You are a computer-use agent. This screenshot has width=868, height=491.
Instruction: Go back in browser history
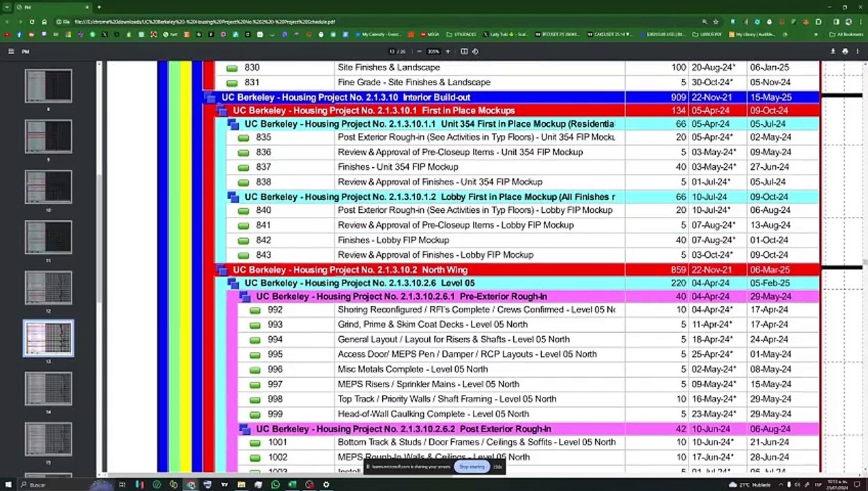click(x=8, y=22)
